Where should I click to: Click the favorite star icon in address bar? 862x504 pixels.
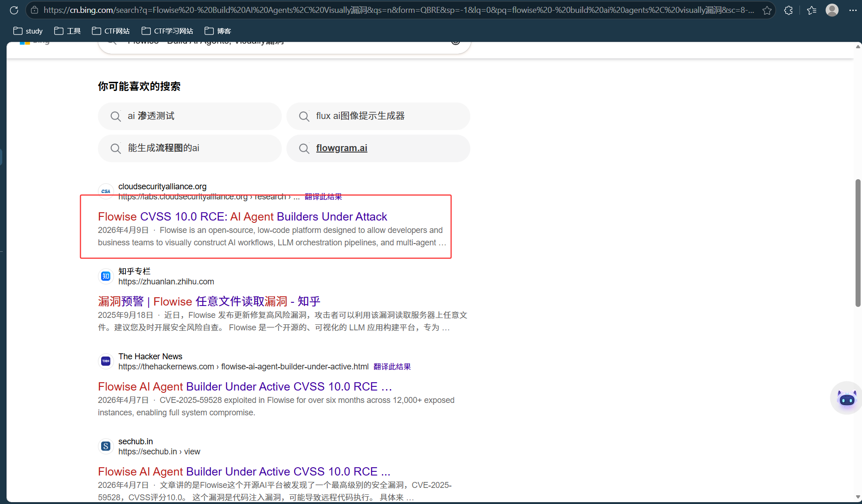click(x=767, y=10)
